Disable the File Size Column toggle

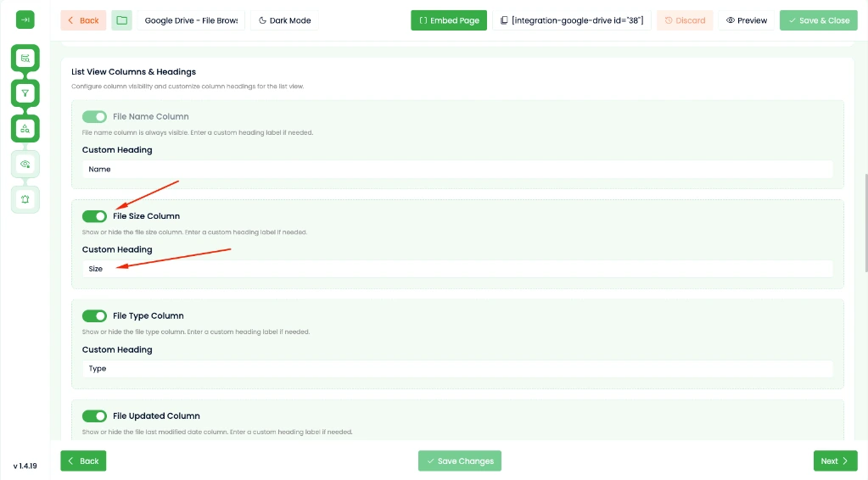pos(94,216)
